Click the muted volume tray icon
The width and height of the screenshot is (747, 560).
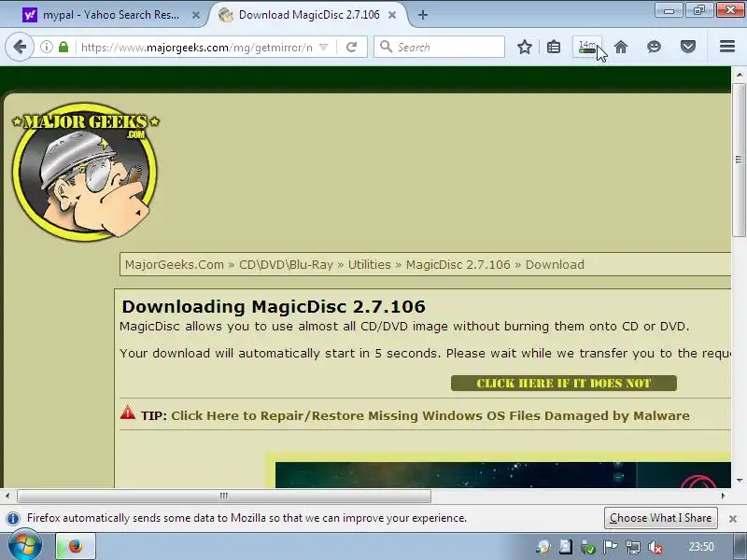click(x=655, y=547)
